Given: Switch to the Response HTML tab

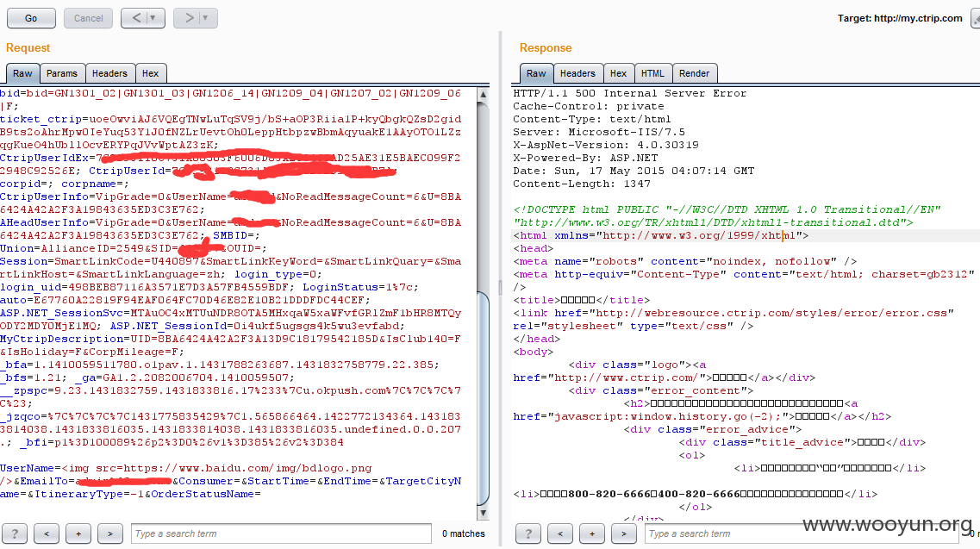Looking at the screenshot, I should pyautogui.click(x=652, y=73).
